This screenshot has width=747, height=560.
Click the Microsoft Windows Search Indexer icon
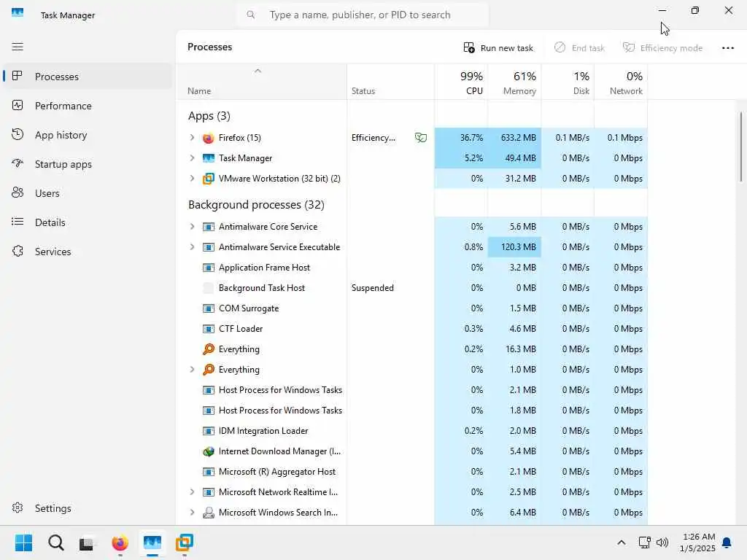point(208,513)
